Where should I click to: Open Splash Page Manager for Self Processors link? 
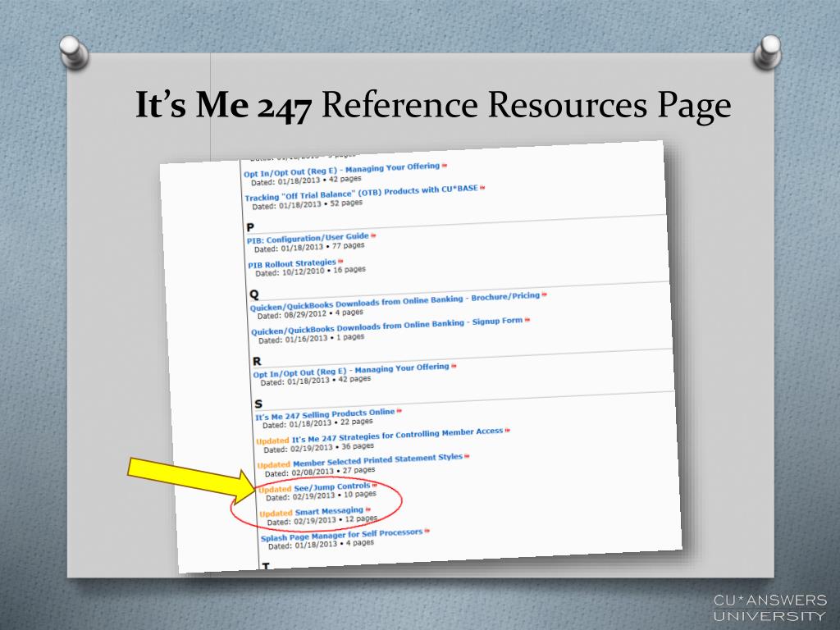(342, 535)
